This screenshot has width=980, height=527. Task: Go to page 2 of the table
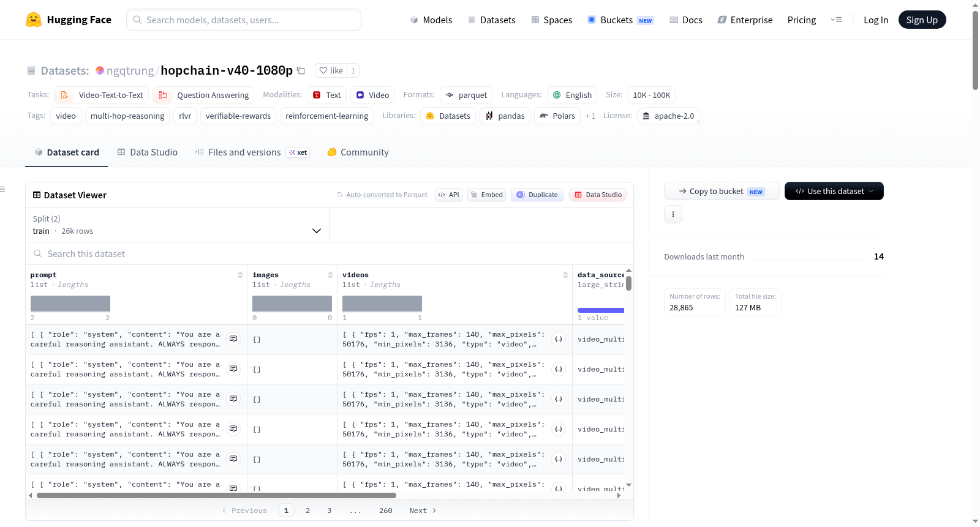point(307,510)
